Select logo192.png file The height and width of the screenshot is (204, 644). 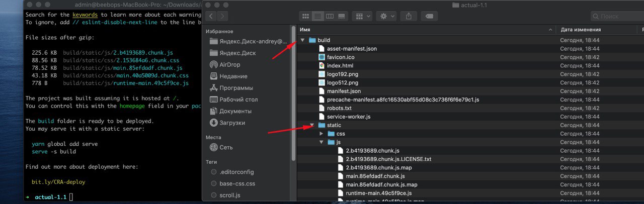[x=343, y=74]
